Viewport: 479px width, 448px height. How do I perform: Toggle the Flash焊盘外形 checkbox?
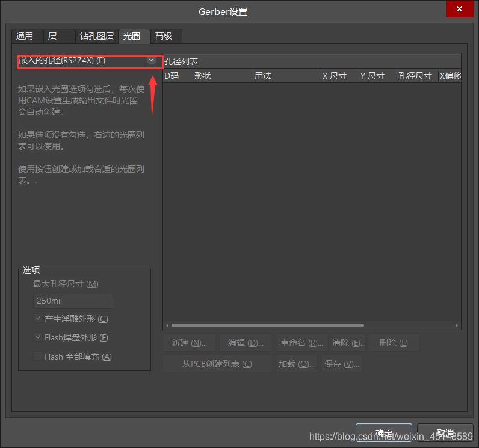coord(38,337)
